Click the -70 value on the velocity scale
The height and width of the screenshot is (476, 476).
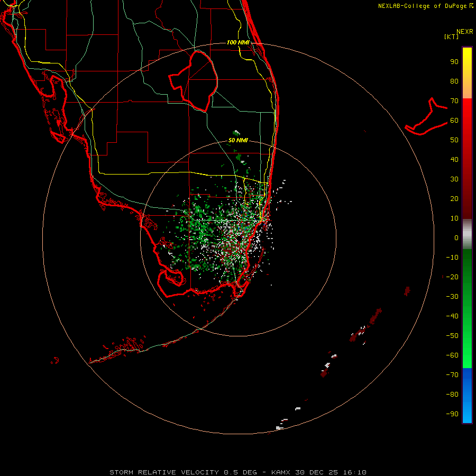pyautogui.click(x=452, y=374)
